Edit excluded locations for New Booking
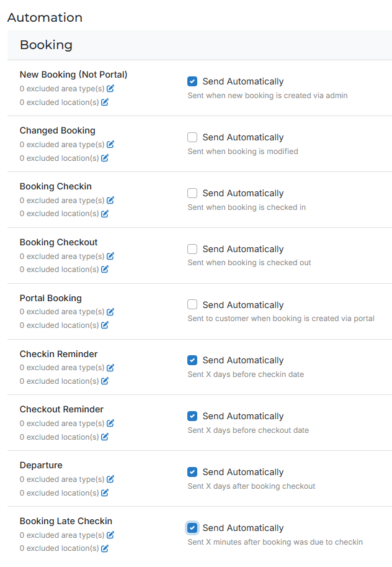Image resolution: width=392 pixels, height=567 pixels. (x=105, y=102)
